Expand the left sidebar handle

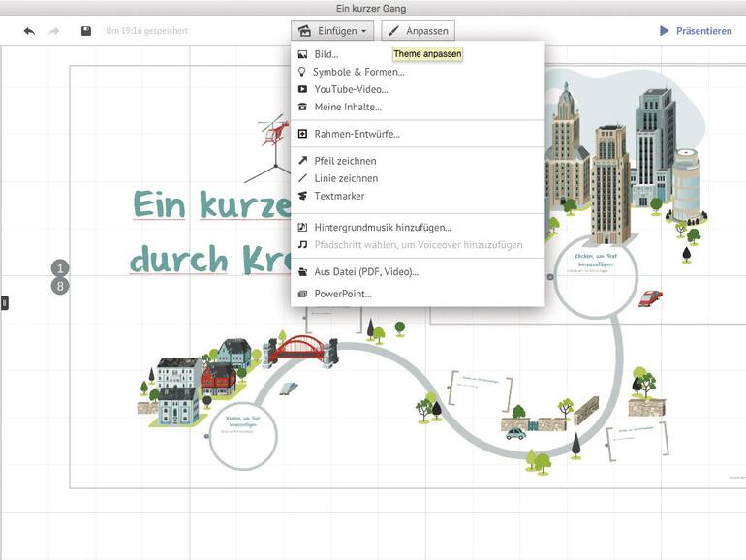pos(4,302)
